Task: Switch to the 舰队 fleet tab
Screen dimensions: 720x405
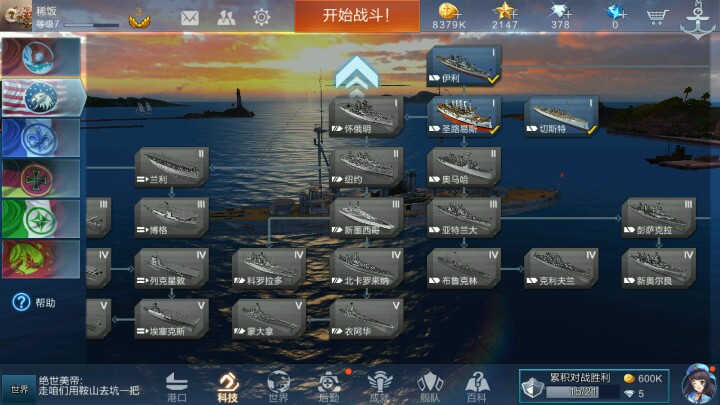Action: click(x=430, y=387)
